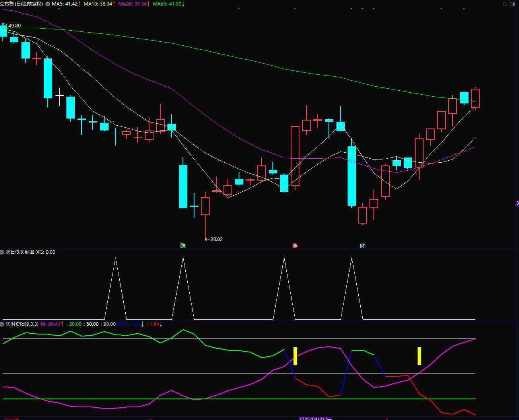Click the MA5: 41.42 label
The height and width of the screenshot is (420, 519).
click(65, 4)
